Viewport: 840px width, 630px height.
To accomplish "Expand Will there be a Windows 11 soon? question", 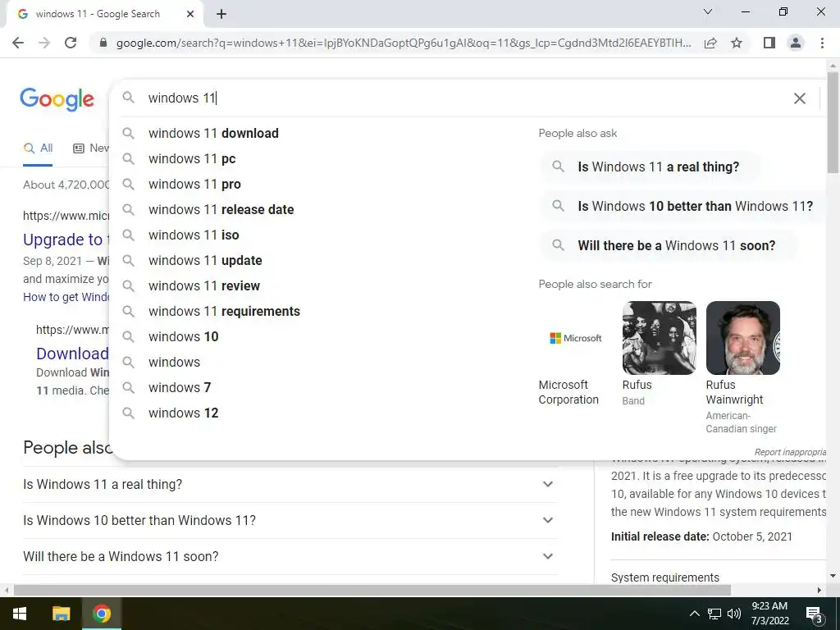I will coord(290,556).
